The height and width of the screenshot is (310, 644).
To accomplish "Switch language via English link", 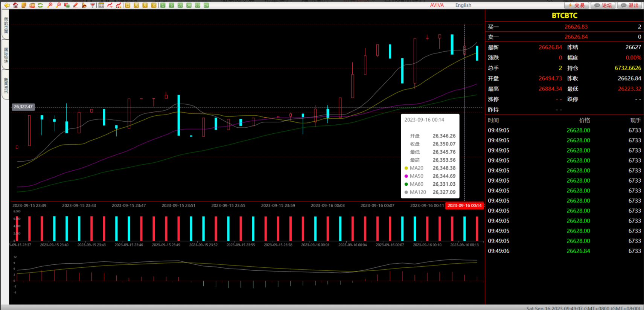I will click(x=463, y=5).
